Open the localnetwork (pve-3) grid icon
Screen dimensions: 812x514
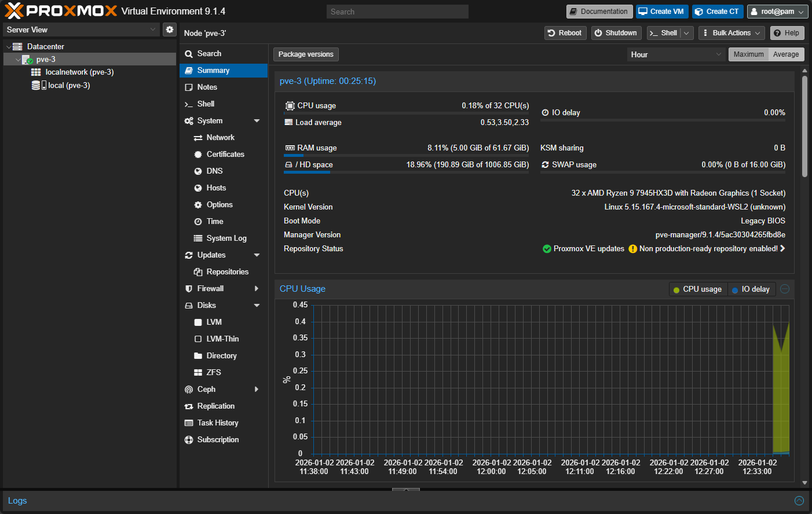pos(36,72)
